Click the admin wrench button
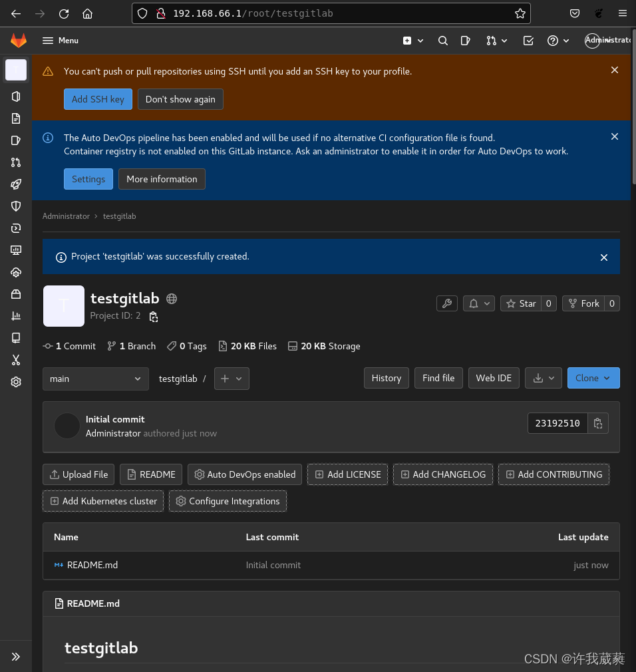Viewport: 636px width, 672px height. [447, 303]
